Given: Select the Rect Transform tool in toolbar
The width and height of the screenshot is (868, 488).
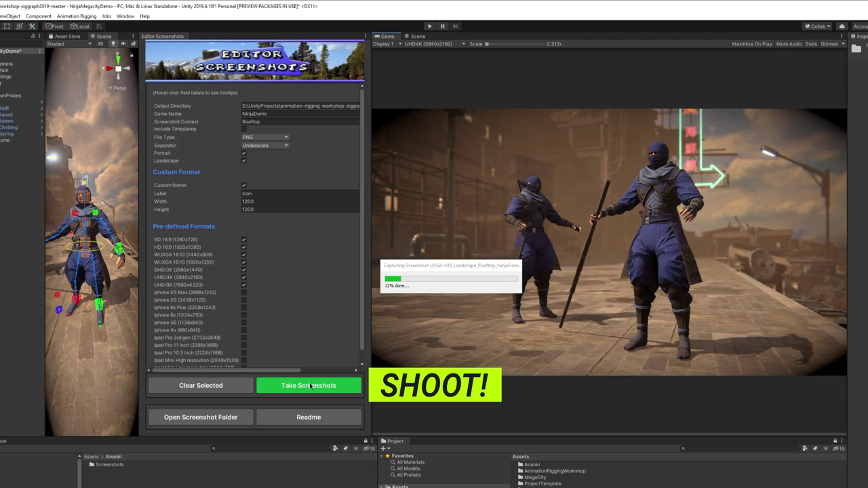Looking at the screenshot, I should click(7, 26).
